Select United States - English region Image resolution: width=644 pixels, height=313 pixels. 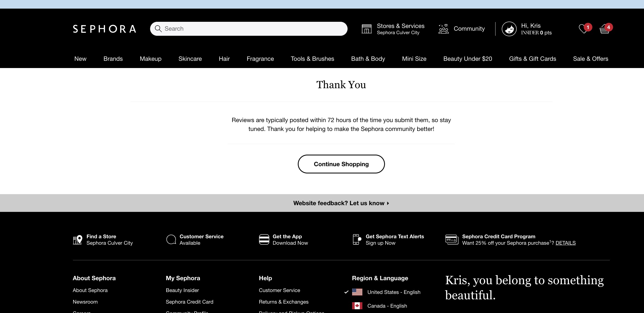(x=394, y=292)
